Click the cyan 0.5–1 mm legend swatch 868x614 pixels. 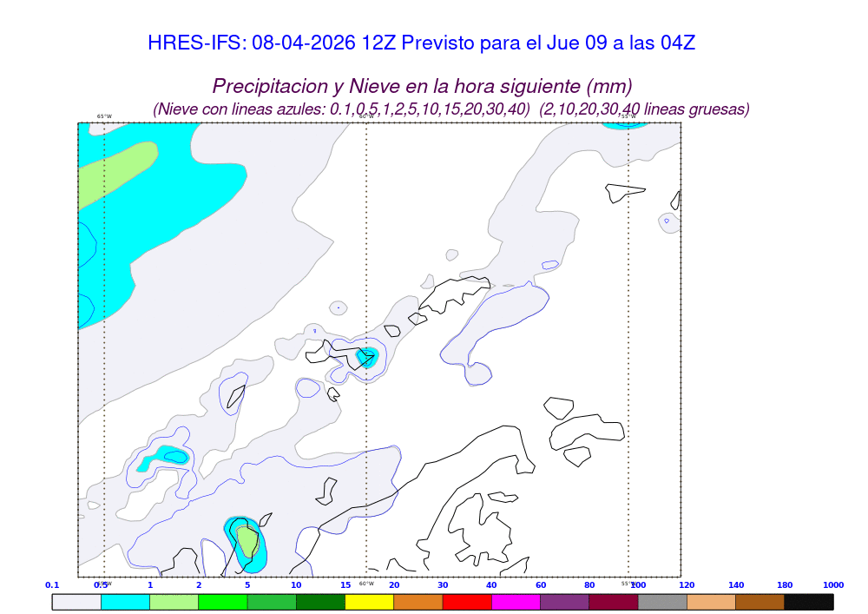125,601
